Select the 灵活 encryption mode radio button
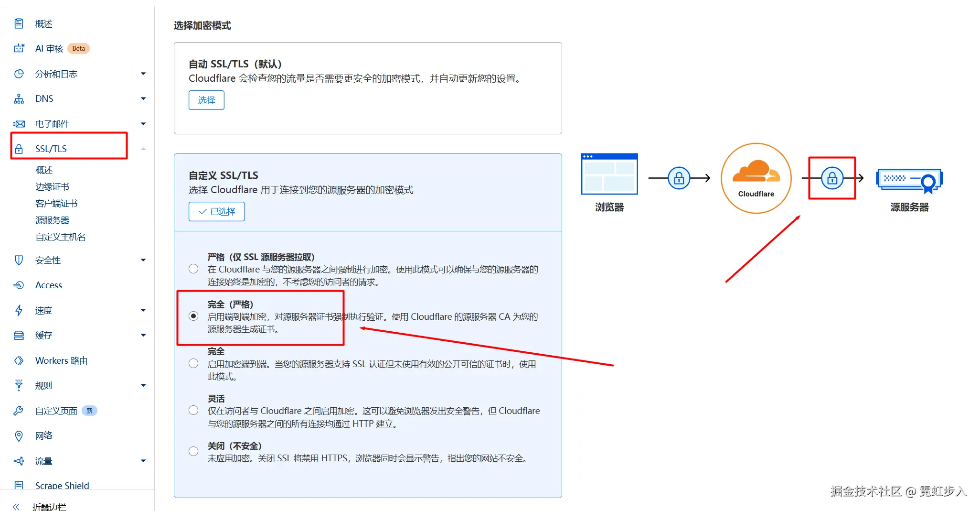This screenshot has height=511, width=980. tap(193, 410)
